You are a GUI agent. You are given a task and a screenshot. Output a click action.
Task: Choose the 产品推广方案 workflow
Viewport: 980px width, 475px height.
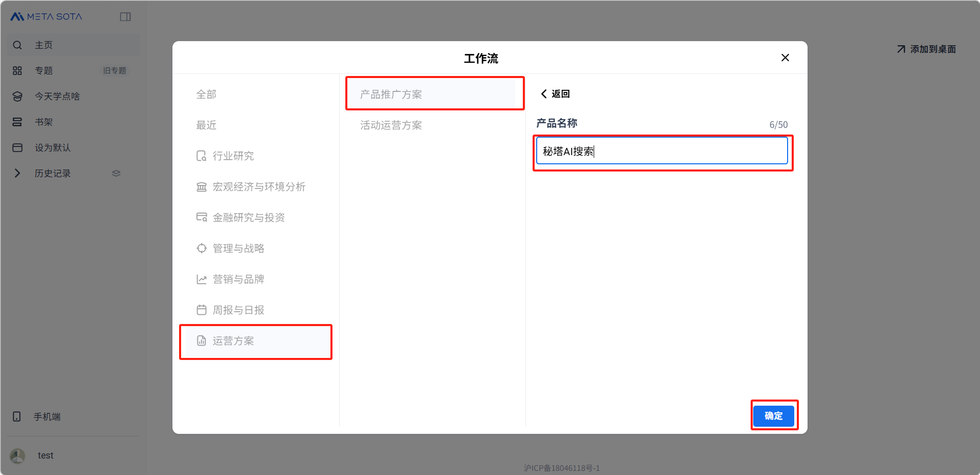pos(391,94)
